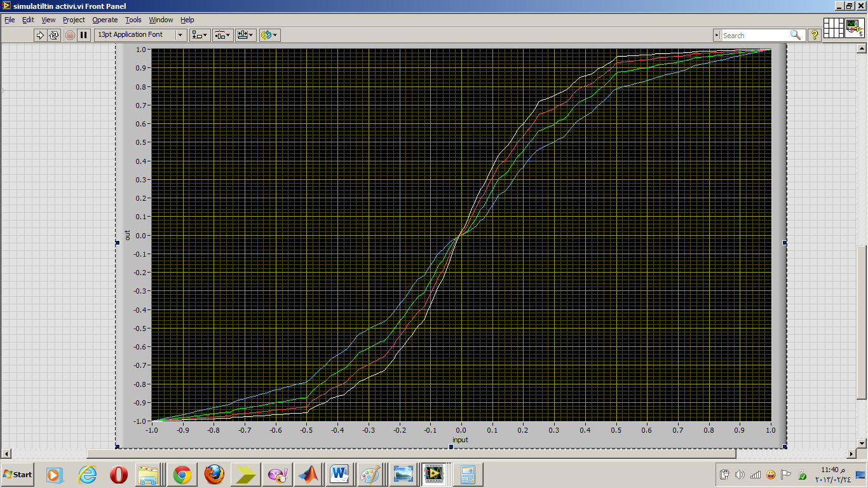Click the scroll left arrow
The image size is (868, 488).
pyautogui.click(x=6, y=454)
